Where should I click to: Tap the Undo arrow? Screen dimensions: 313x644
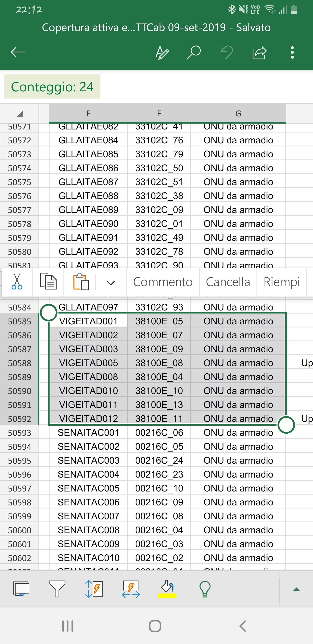click(226, 52)
